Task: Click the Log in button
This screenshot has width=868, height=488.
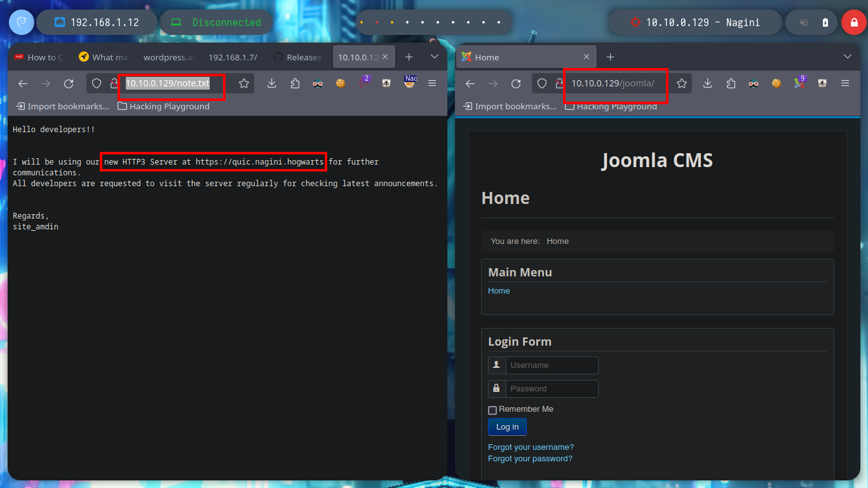Action: pyautogui.click(x=507, y=427)
